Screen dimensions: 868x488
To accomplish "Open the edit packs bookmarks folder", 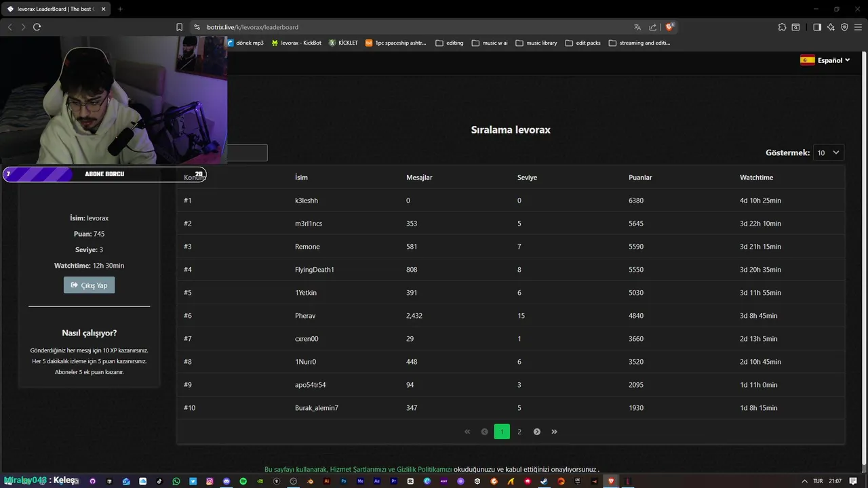I will 583,43.
